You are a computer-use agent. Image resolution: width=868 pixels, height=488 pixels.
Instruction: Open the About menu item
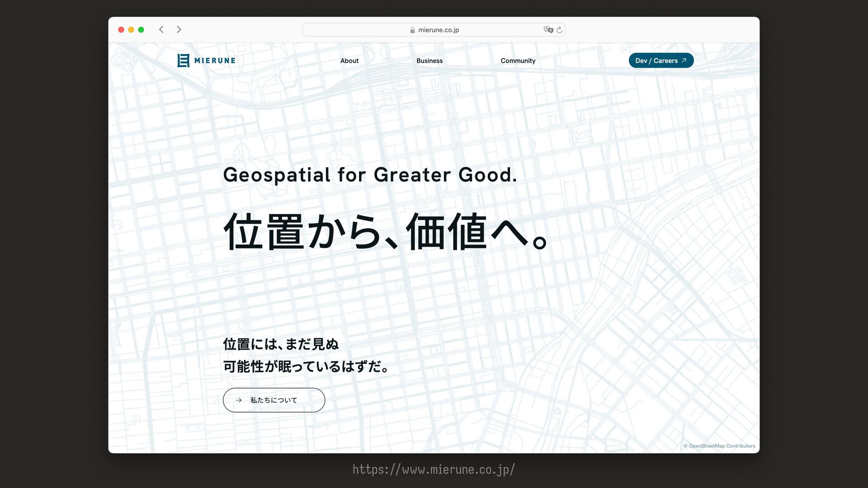coord(349,61)
